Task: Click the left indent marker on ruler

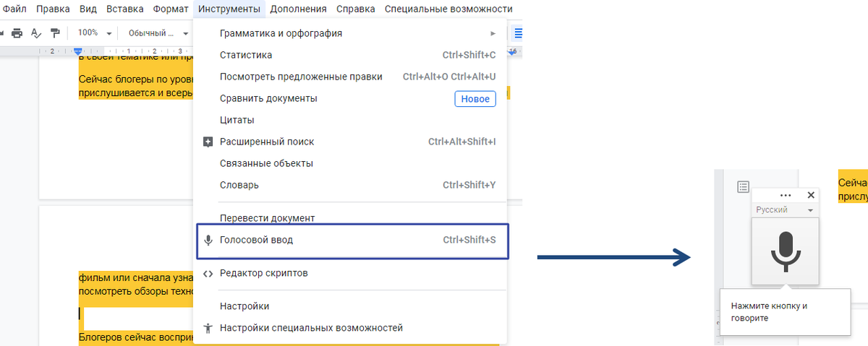Action: 78,51
